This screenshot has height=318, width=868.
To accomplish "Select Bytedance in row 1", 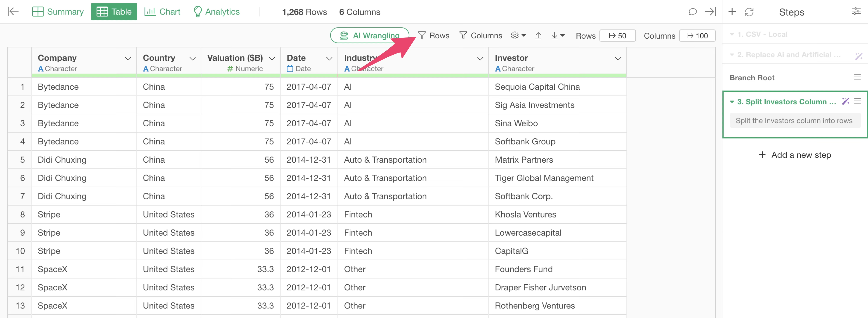I will click(x=84, y=87).
